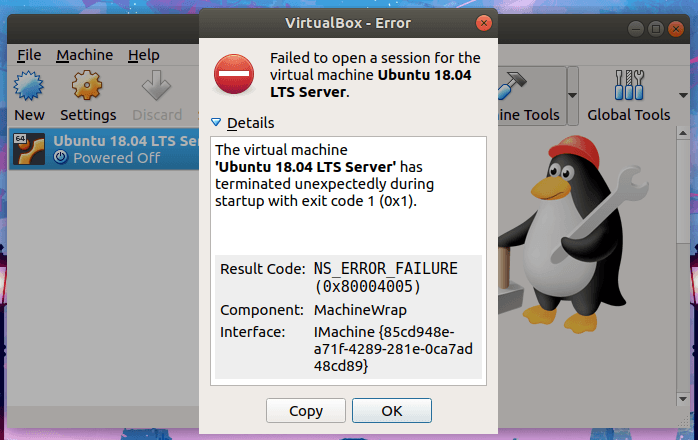This screenshot has width=698, height=440.
Task: Open the Machine menu
Action: click(84, 55)
